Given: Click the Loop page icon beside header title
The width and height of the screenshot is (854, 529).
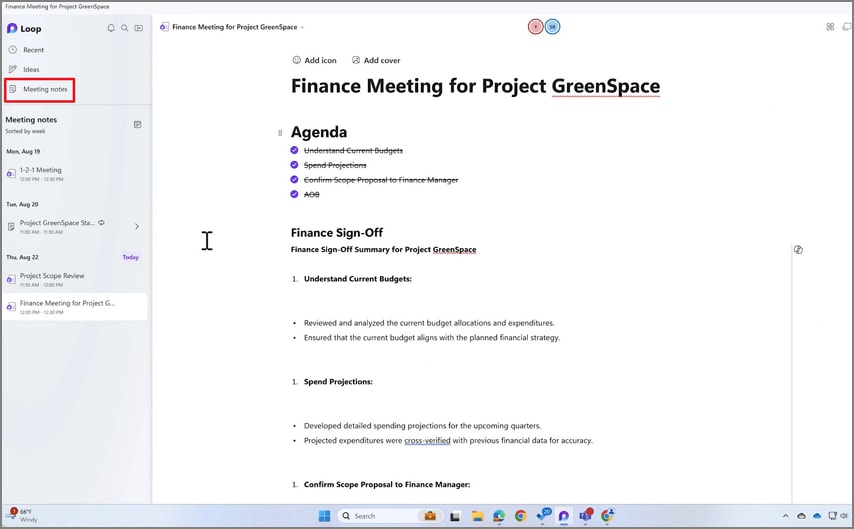Looking at the screenshot, I should [x=164, y=27].
